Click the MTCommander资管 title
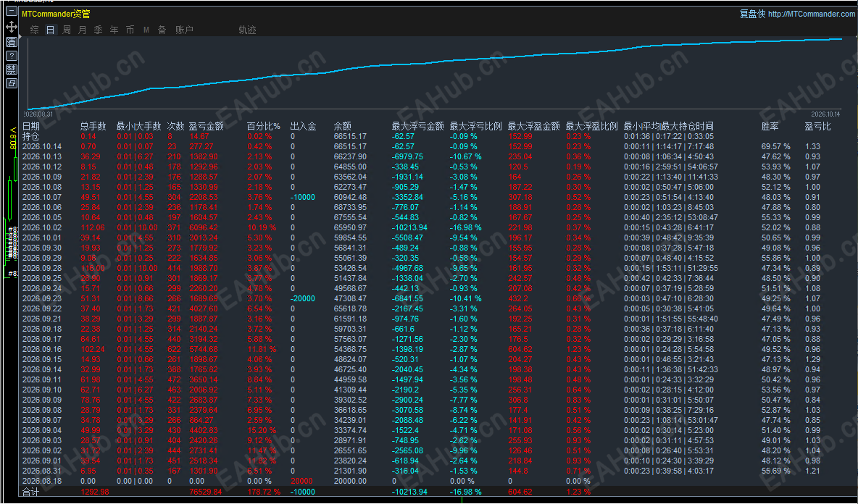Viewport: 858px width, 504px height. (x=56, y=14)
